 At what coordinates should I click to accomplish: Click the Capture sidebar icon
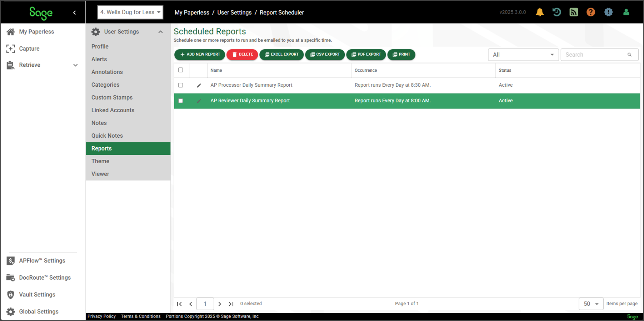click(x=10, y=49)
